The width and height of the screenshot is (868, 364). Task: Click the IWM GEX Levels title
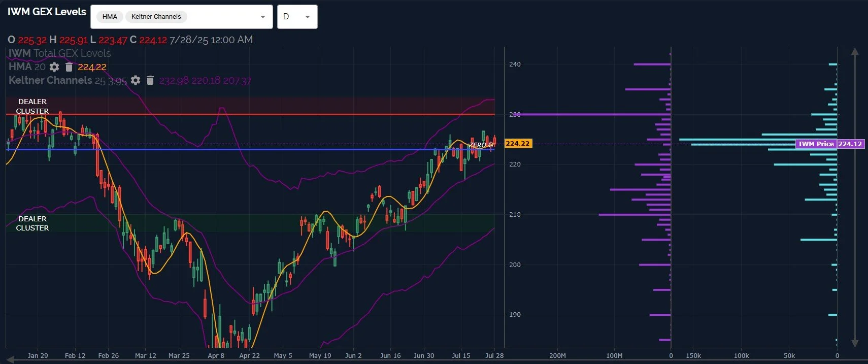pyautogui.click(x=47, y=12)
